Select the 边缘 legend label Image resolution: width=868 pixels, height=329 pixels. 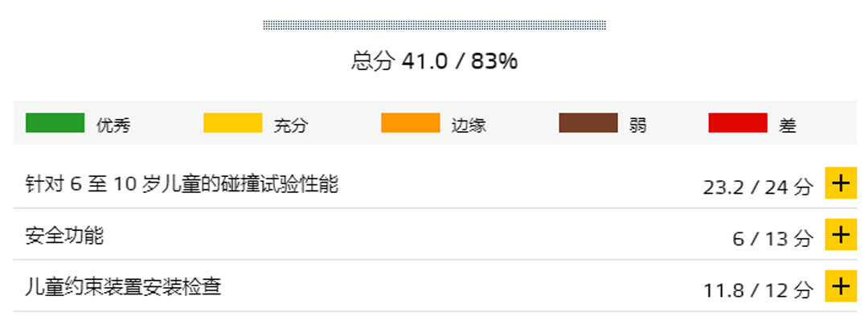(468, 125)
